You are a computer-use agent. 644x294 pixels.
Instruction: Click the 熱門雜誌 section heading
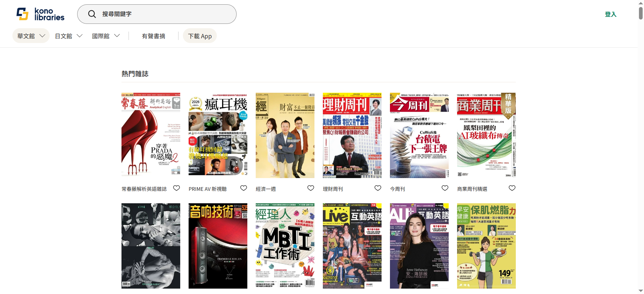pyautogui.click(x=135, y=74)
